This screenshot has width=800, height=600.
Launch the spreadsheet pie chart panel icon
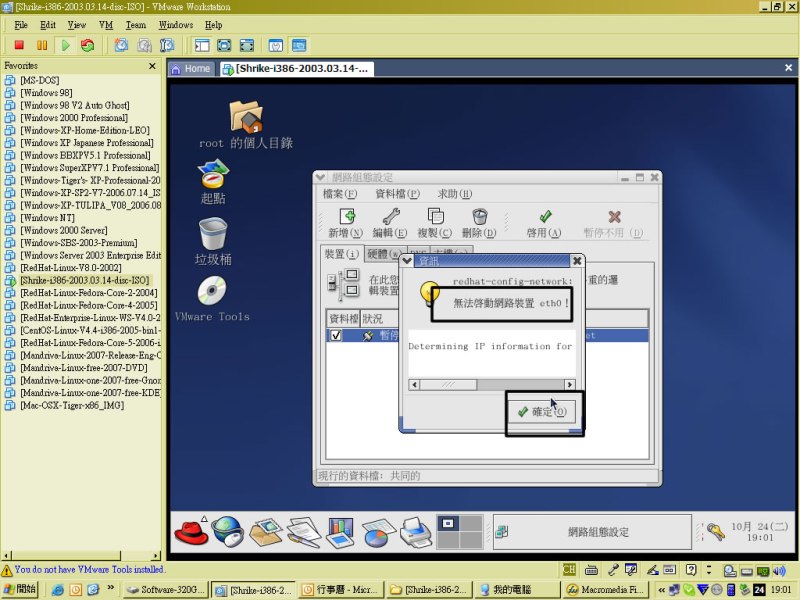378,532
